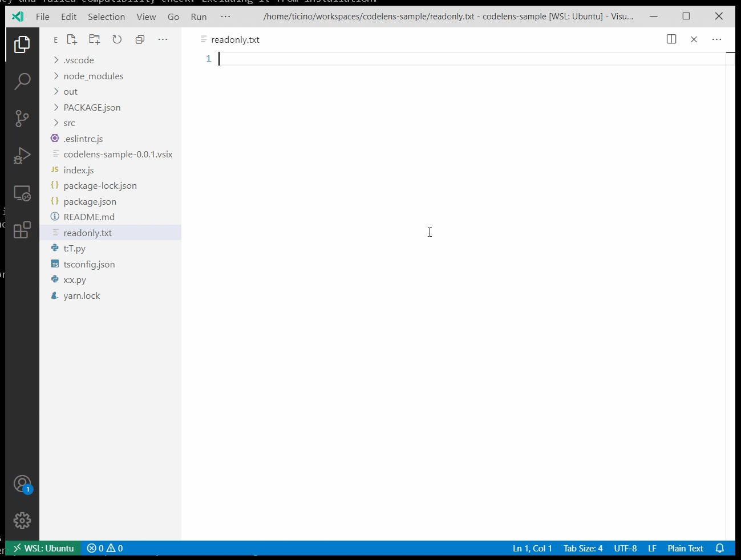The height and width of the screenshot is (560, 741).
Task: Open the Remote Explorer view
Action: point(22,193)
